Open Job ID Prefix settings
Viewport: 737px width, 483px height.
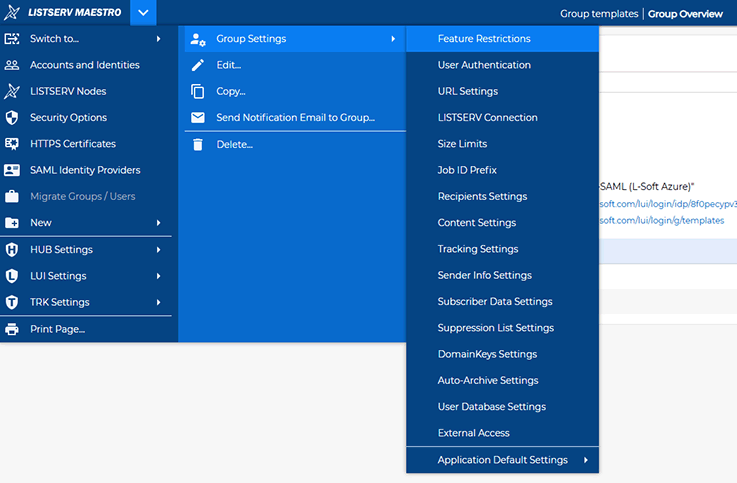coord(502,170)
